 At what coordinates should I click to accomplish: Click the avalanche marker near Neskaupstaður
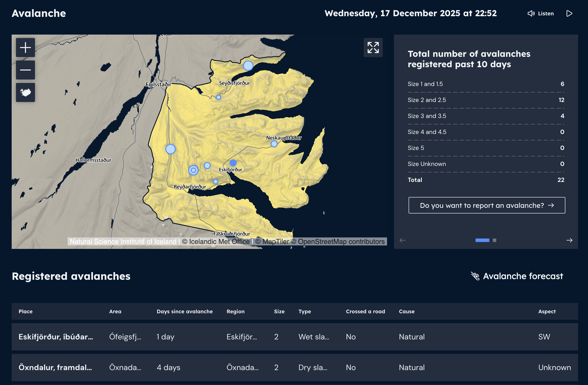(x=274, y=144)
